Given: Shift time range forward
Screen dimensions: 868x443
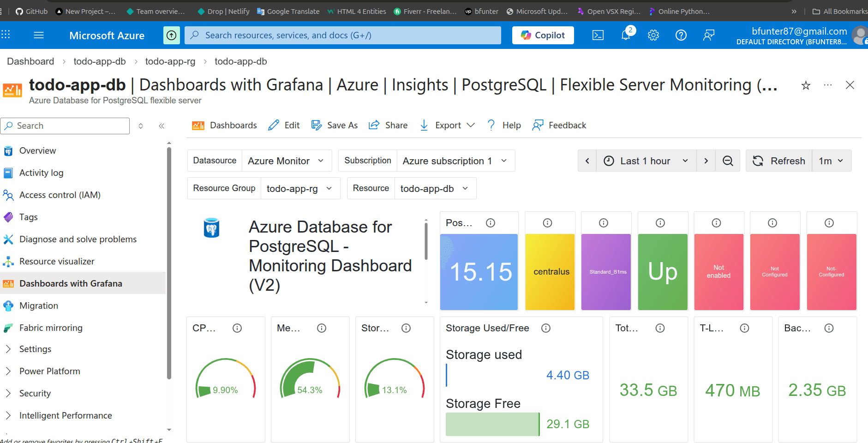Looking at the screenshot, I should (x=706, y=161).
